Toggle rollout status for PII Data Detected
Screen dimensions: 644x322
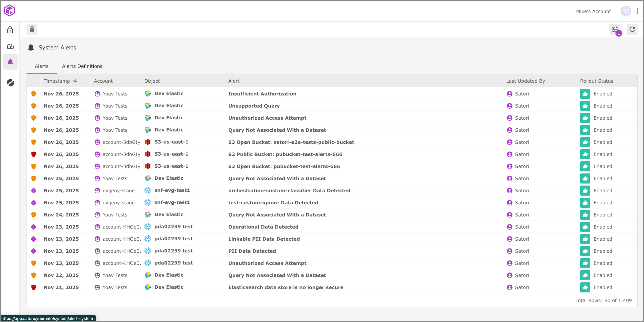tap(585, 251)
